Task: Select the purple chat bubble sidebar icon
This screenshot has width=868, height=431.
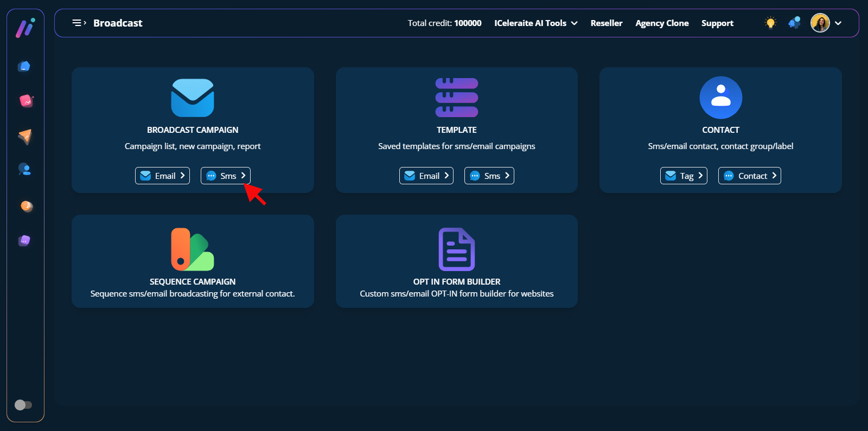Action: [25, 240]
